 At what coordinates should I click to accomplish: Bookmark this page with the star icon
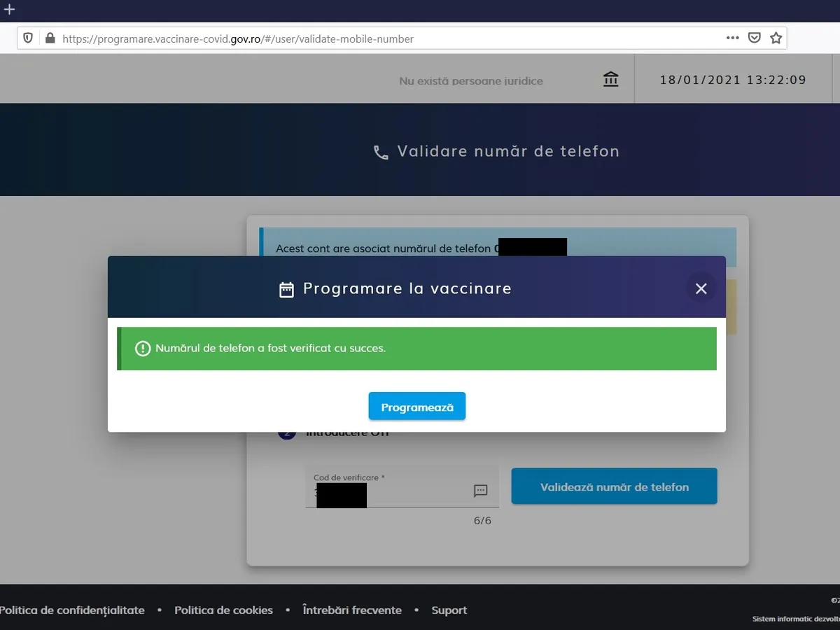776,38
